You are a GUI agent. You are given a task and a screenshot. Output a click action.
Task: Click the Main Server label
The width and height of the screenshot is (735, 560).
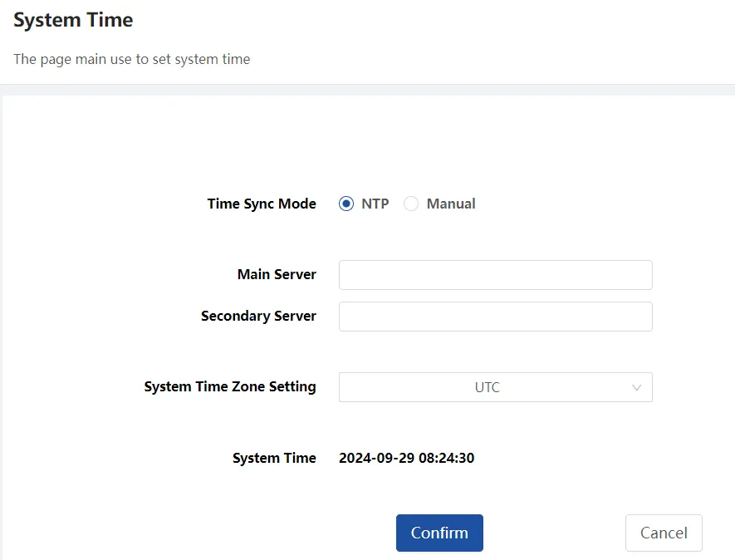coord(277,274)
